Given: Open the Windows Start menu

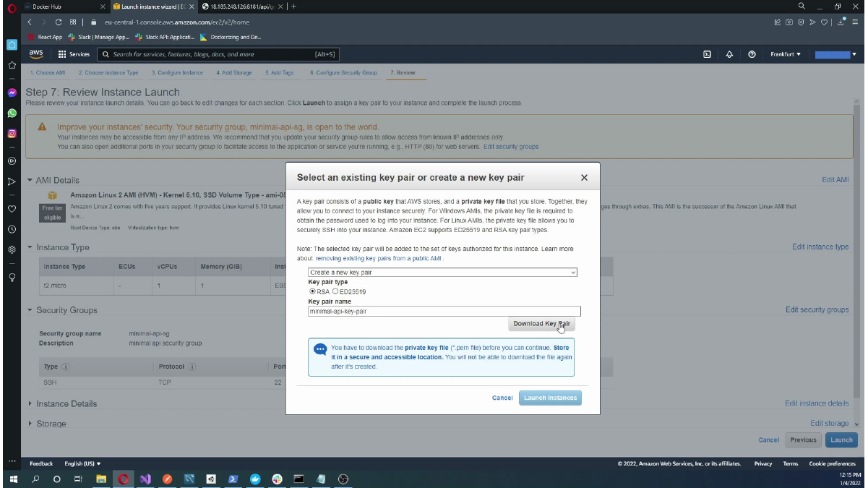Looking at the screenshot, I should pos(13,479).
